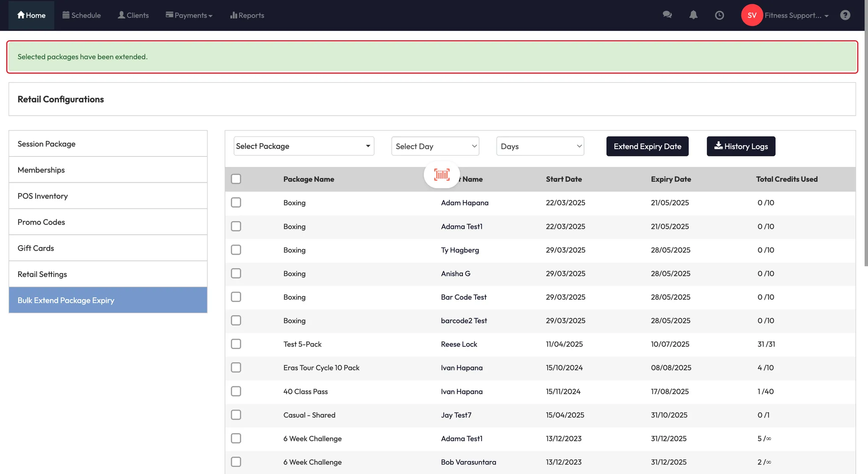The height and width of the screenshot is (474, 868).
Task: Expand the Payments menu
Action: [189, 15]
